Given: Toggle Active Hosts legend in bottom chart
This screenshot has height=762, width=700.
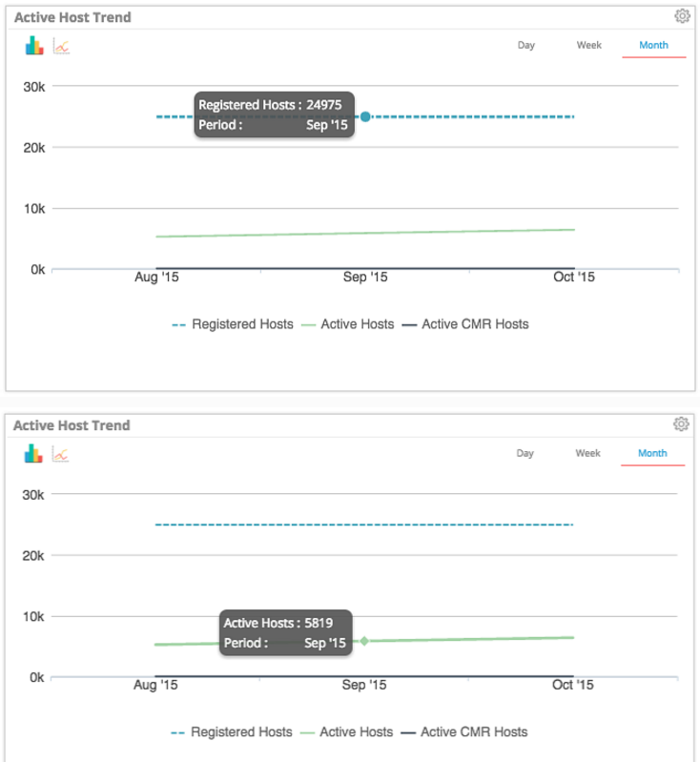Looking at the screenshot, I should click(346, 731).
